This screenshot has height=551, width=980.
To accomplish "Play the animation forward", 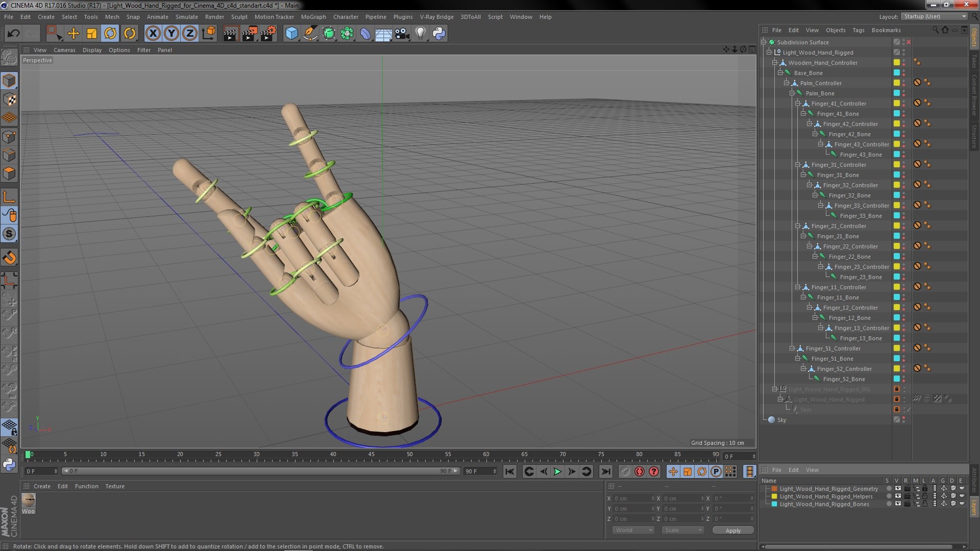I will 557,471.
